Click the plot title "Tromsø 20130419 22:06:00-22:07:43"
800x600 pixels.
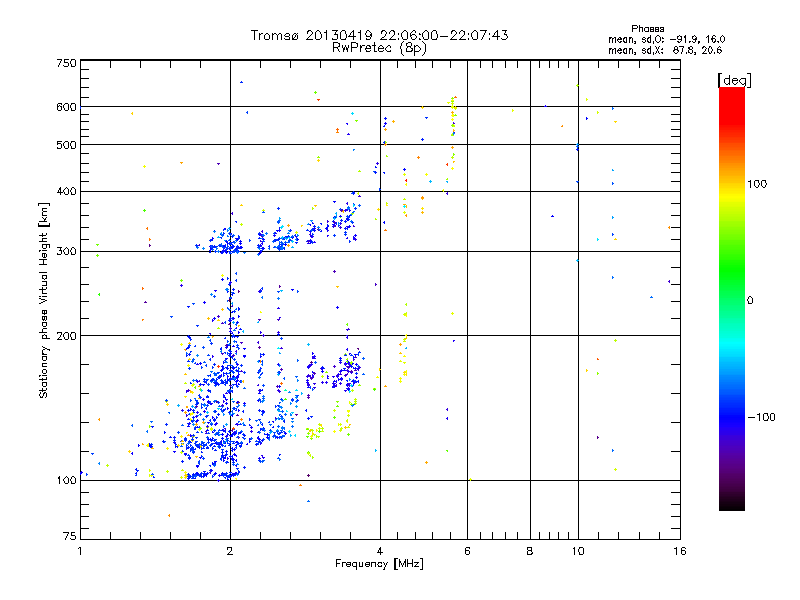pyautogui.click(x=380, y=35)
